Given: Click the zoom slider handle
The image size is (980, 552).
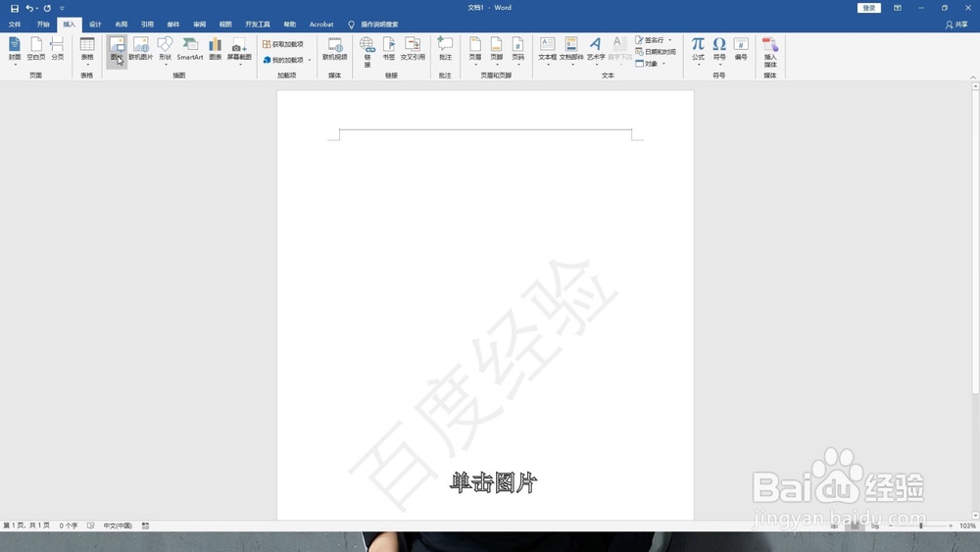Looking at the screenshot, I should coord(920,526).
